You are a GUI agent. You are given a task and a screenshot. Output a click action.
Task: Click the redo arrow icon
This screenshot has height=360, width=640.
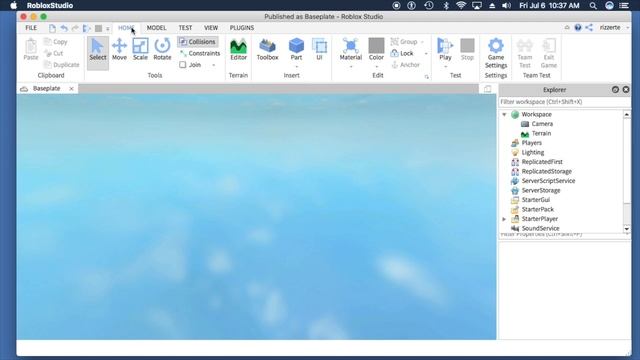point(75,28)
